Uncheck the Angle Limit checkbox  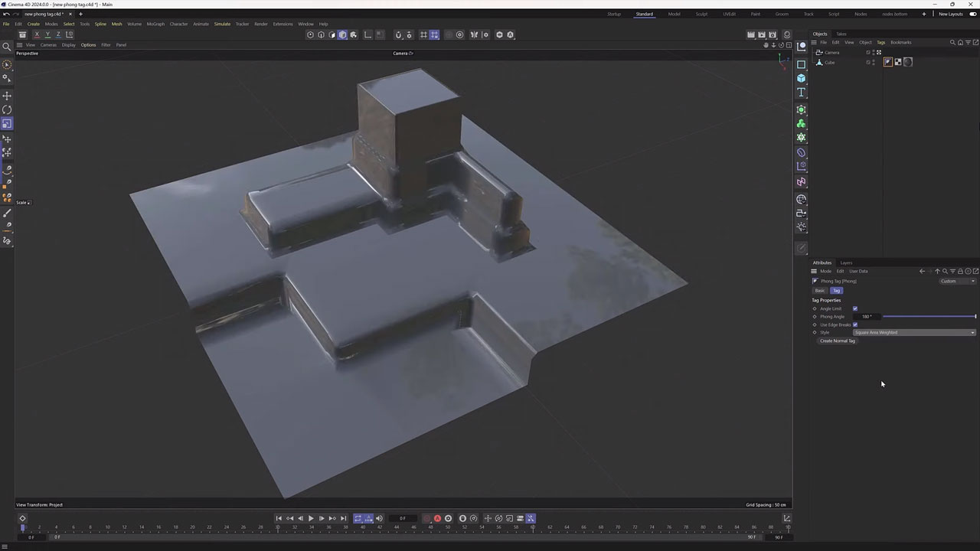coord(855,308)
